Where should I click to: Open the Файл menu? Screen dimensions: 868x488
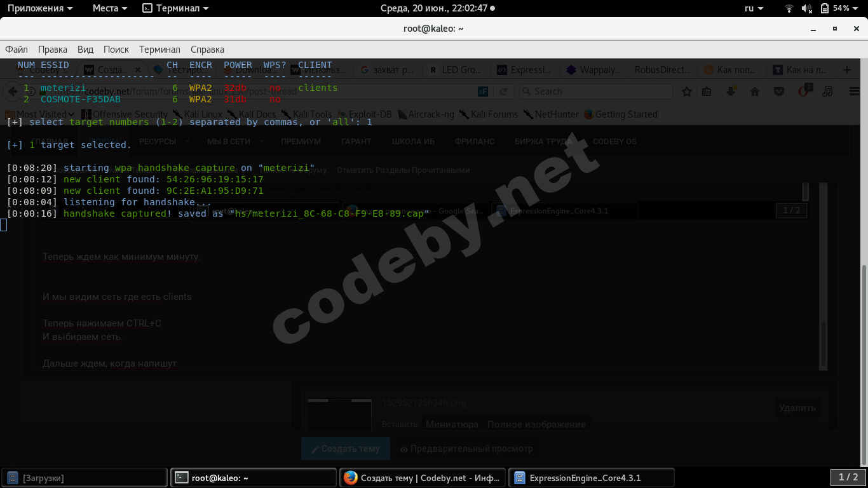coord(17,49)
